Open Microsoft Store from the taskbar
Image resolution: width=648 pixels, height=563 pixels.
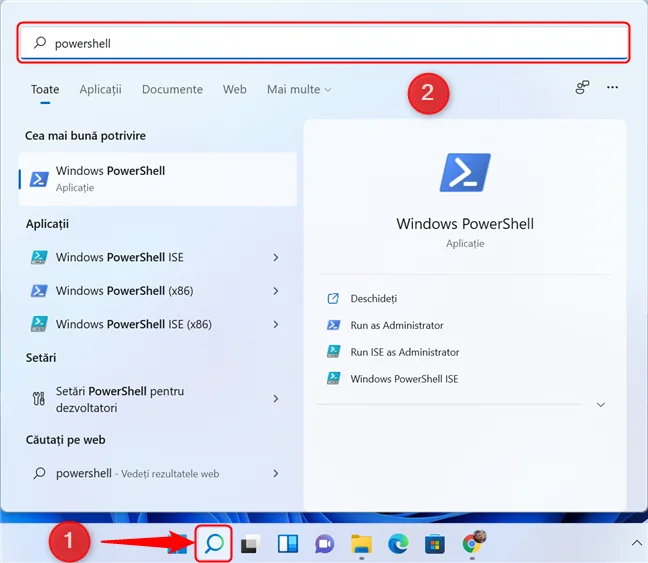tap(435, 544)
